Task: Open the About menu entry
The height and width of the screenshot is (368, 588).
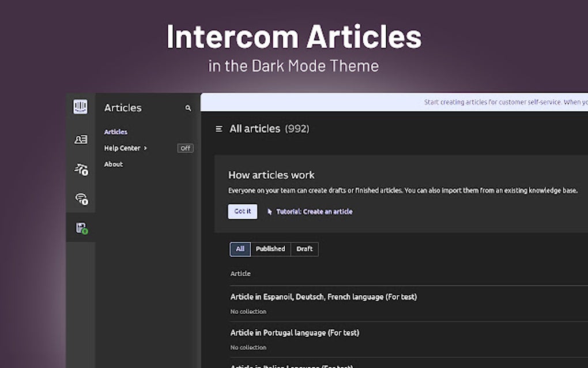Action: pos(113,164)
